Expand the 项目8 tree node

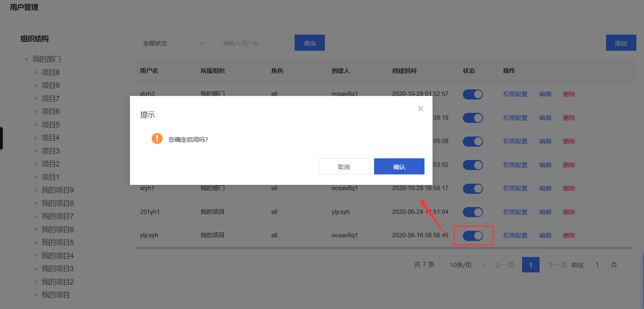click(36, 73)
